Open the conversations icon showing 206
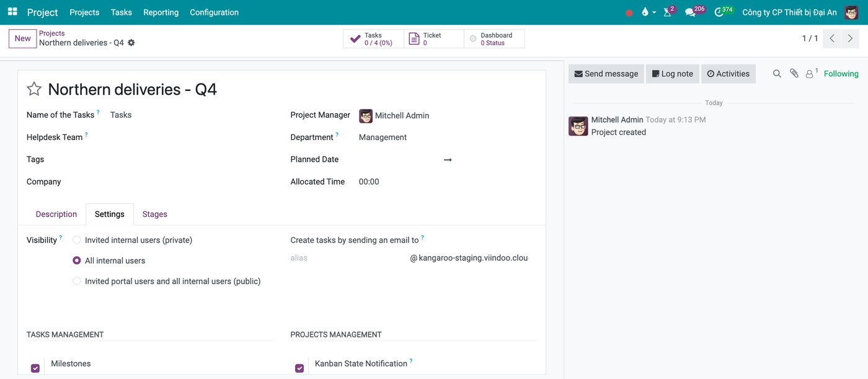 point(694,12)
